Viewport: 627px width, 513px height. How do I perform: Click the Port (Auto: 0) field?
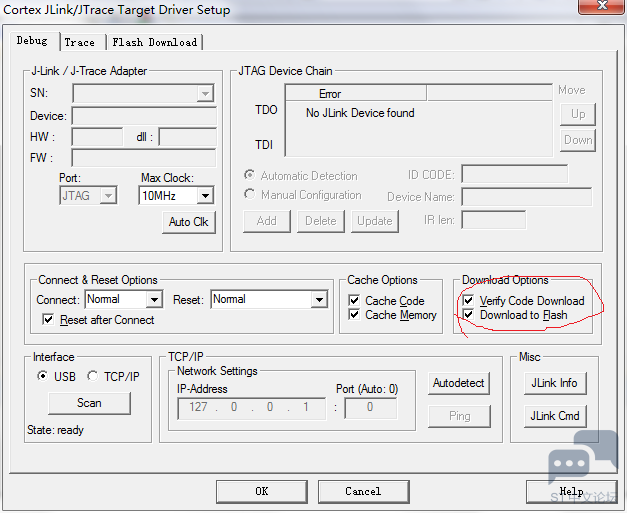[371, 408]
